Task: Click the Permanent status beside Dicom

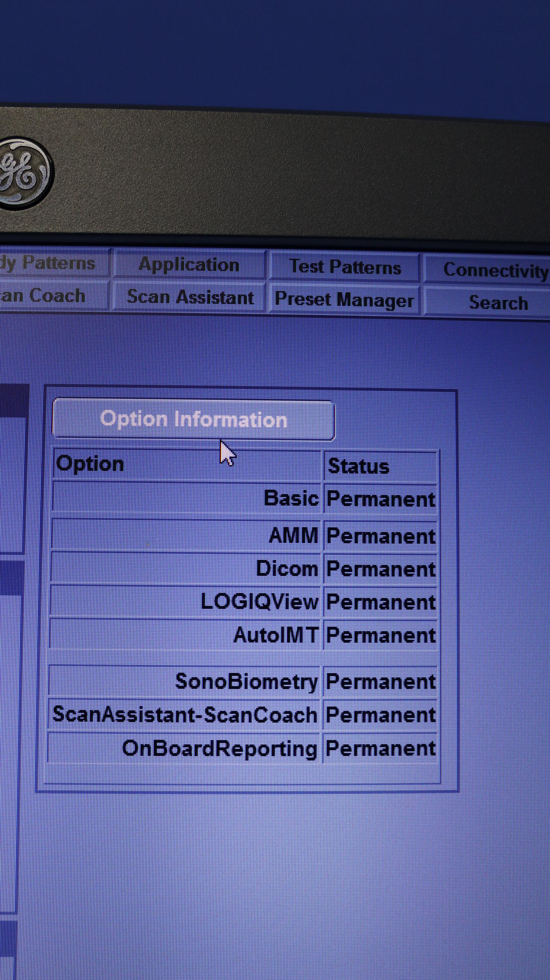Action: click(x=380, y=569)
